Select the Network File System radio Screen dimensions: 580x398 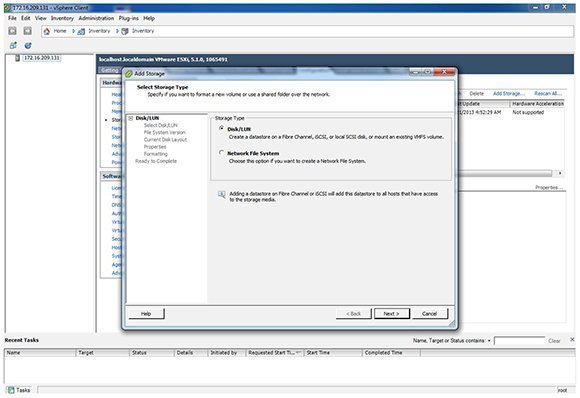pos(221,152)
